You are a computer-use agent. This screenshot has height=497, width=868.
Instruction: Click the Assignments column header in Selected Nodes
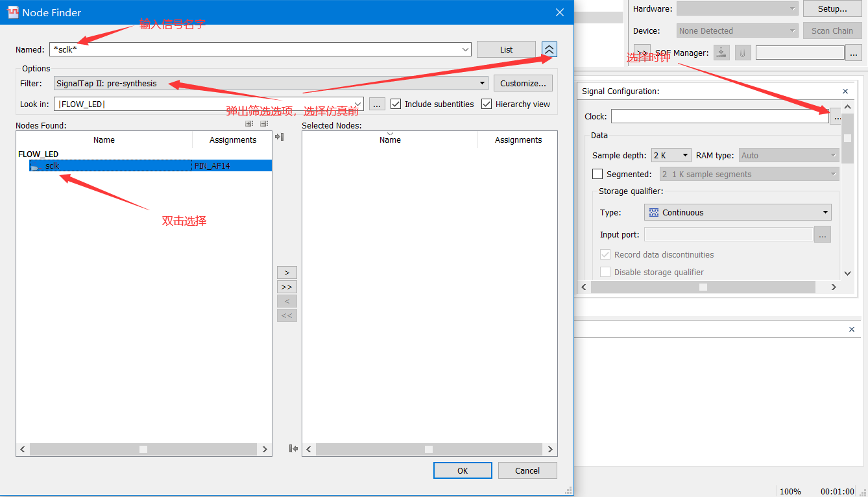[518, 139]
